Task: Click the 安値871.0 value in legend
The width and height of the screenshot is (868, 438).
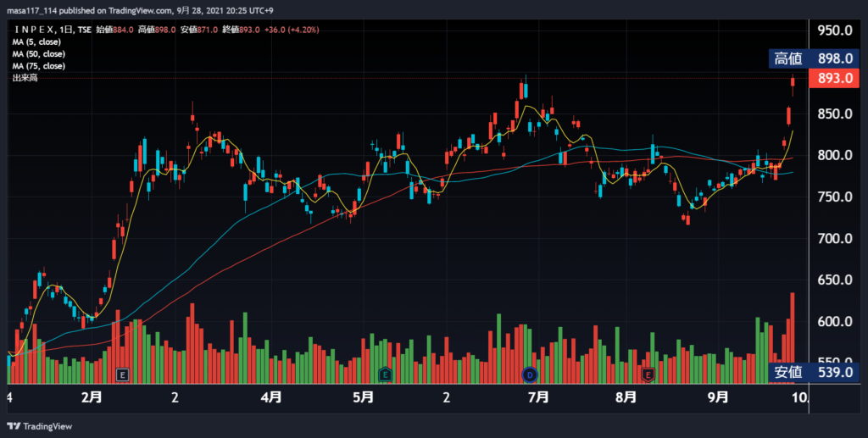Action: 198,30
